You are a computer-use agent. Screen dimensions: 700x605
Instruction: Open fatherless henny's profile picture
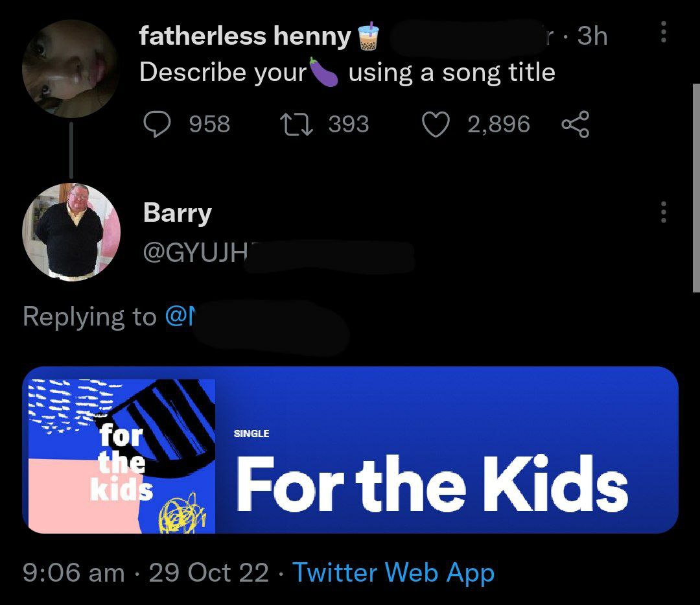[71, 69]
